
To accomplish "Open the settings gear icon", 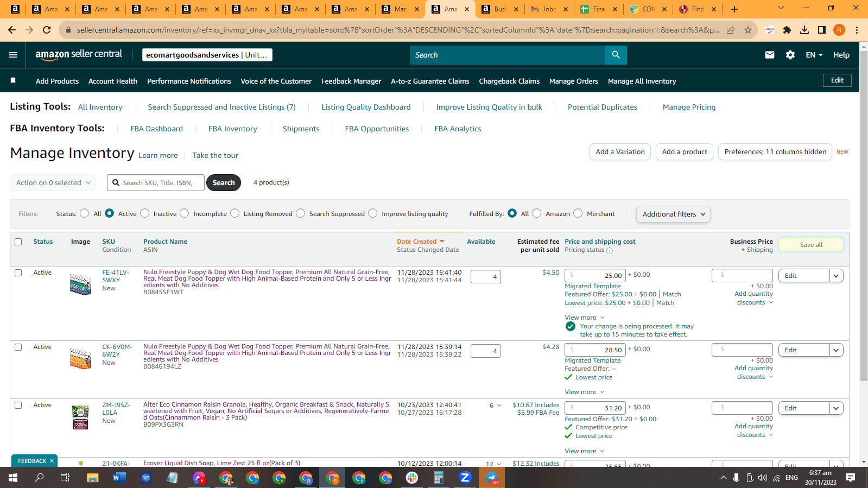I will [790, 55].
